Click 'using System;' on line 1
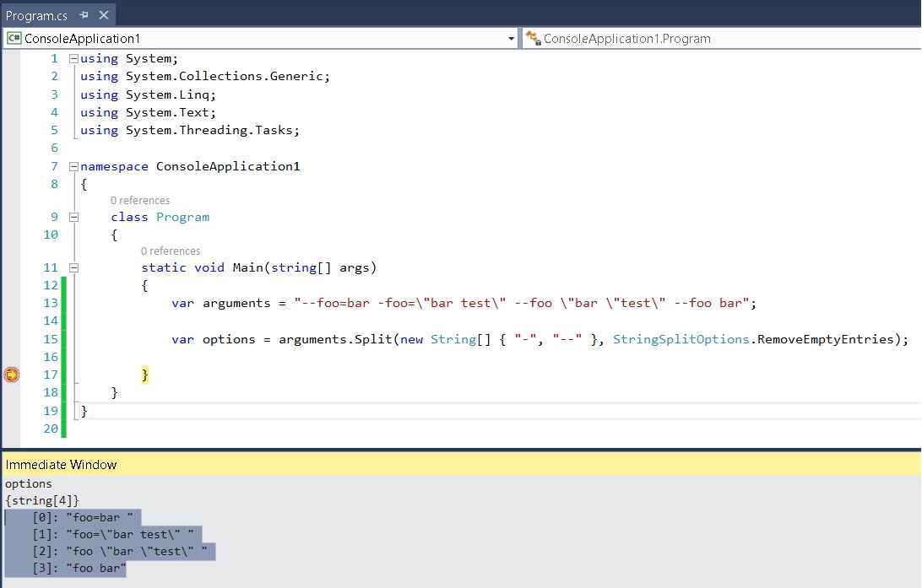Image resolution: width=922 pixels, height=588 pixels. 129,58
